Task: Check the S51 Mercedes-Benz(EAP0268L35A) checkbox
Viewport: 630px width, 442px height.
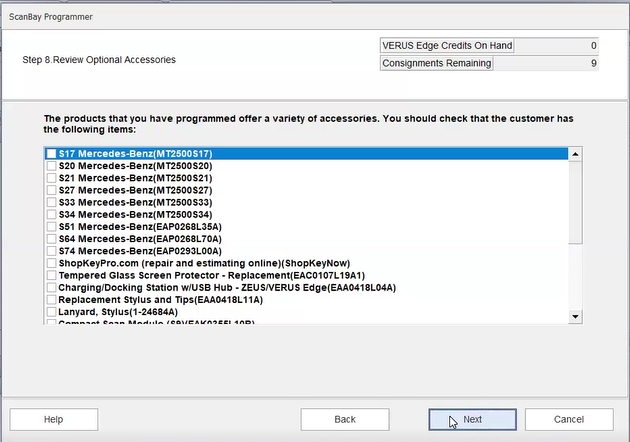Action: 51,227
